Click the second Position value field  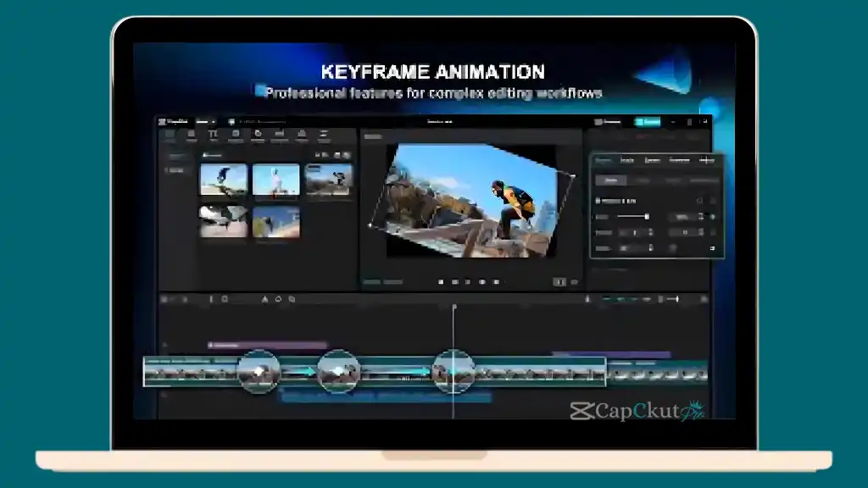click(685, 233)
